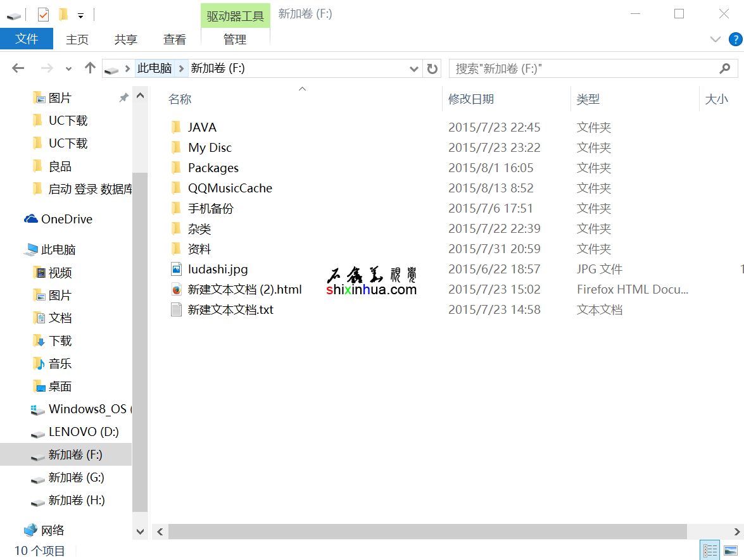Viewport: 744px width, 560px height.
Task: Refresh the current folder view
Action: coord(432,68)
